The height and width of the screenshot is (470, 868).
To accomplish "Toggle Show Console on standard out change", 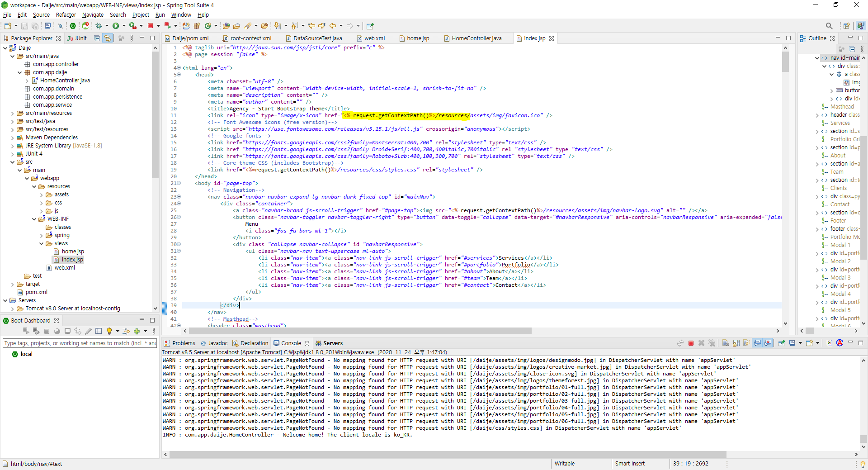I will tap(757, 343).
